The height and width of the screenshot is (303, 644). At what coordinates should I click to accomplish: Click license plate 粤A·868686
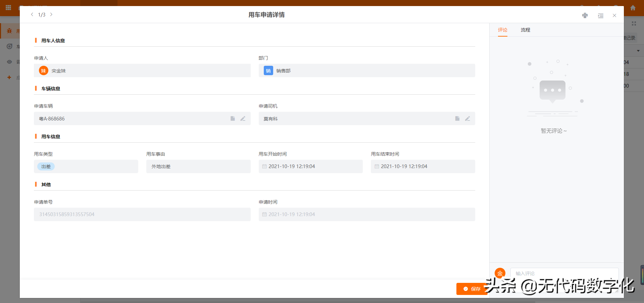point(52,119)
